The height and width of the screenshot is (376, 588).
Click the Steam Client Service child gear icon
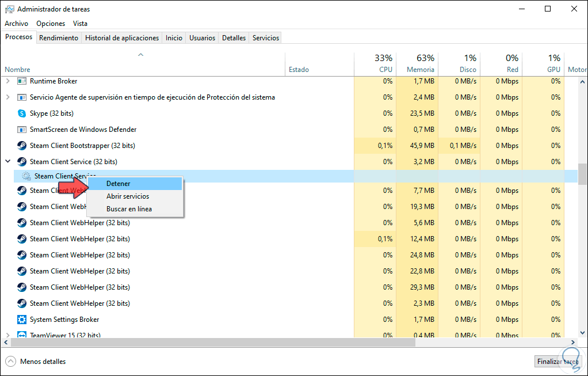[26, 176]
